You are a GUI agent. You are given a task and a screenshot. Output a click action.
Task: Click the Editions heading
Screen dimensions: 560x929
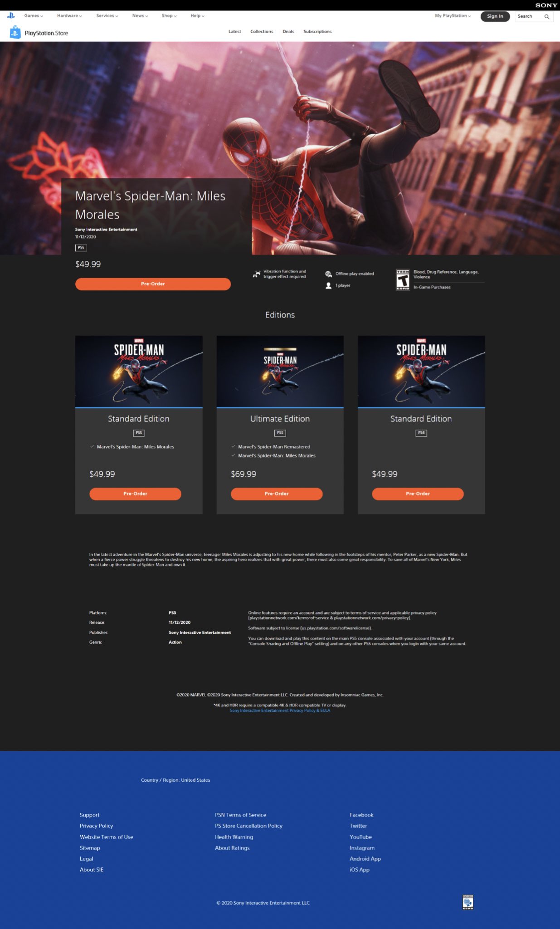(x=280, y=315)
